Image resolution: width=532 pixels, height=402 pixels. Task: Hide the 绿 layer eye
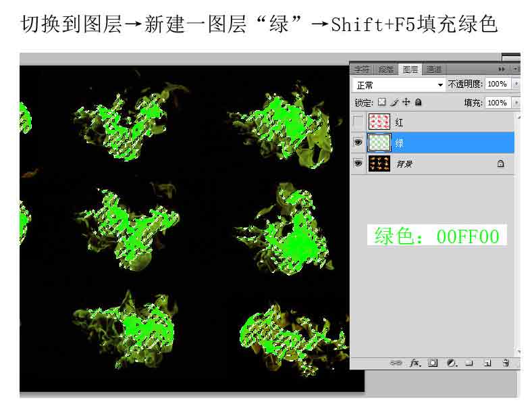358,143
